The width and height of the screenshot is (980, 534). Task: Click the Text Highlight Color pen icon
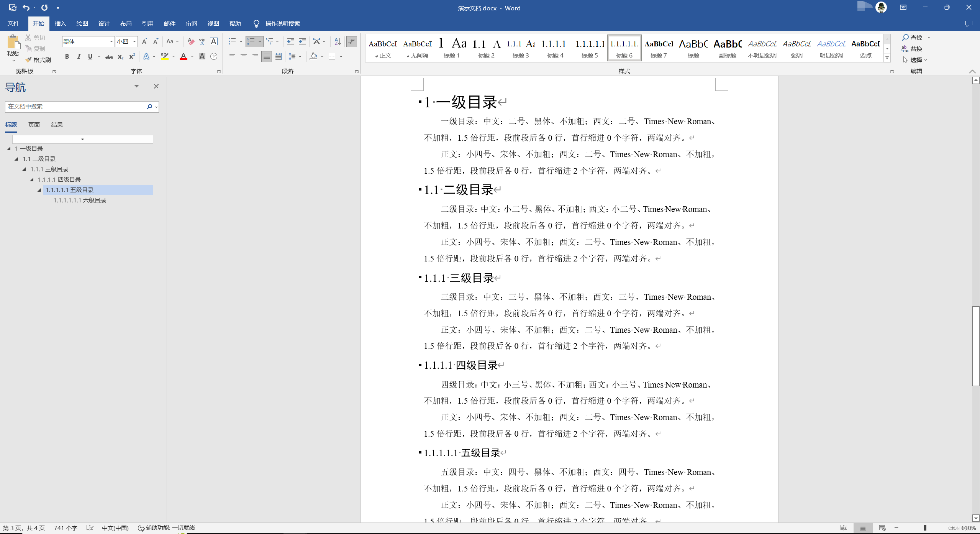(164, 56)
